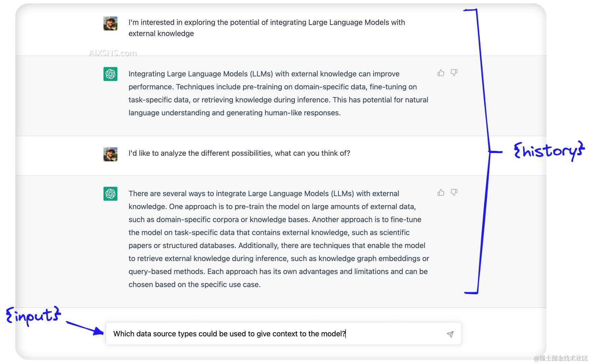Click the blue arrow pointing at the input box
590x364 pixels.
coord(85,328)
